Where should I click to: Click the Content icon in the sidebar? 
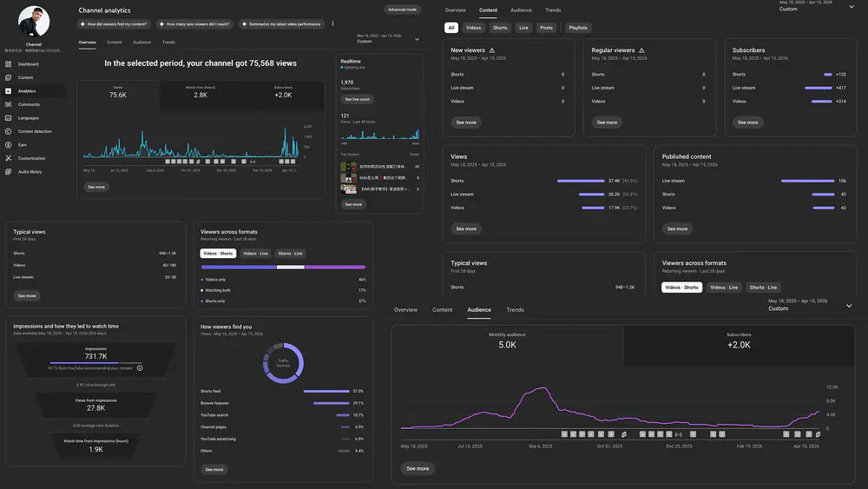pyautogui.click(x=9, y=77)
